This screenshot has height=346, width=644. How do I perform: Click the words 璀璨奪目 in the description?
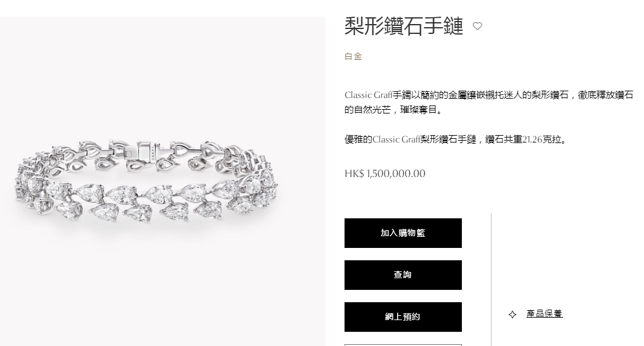[x=418, y=110]
